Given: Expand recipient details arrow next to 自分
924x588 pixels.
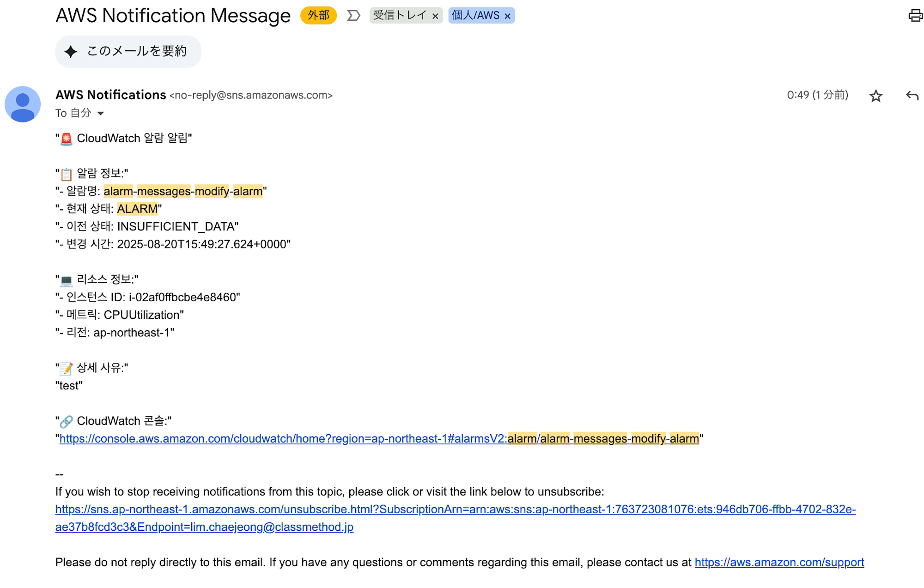Looking at the screenshot, I should tap(101, 114).
